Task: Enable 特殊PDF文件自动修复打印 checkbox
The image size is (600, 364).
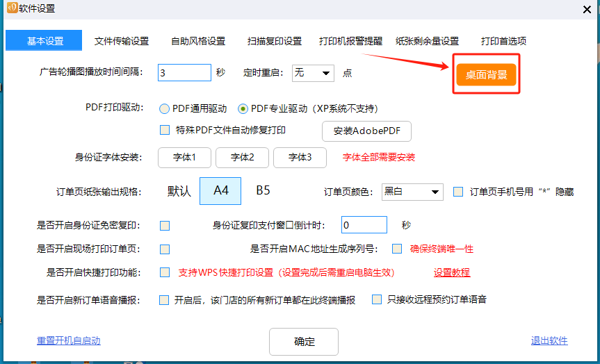Action: pyautogui.click(x=165, y=130)
